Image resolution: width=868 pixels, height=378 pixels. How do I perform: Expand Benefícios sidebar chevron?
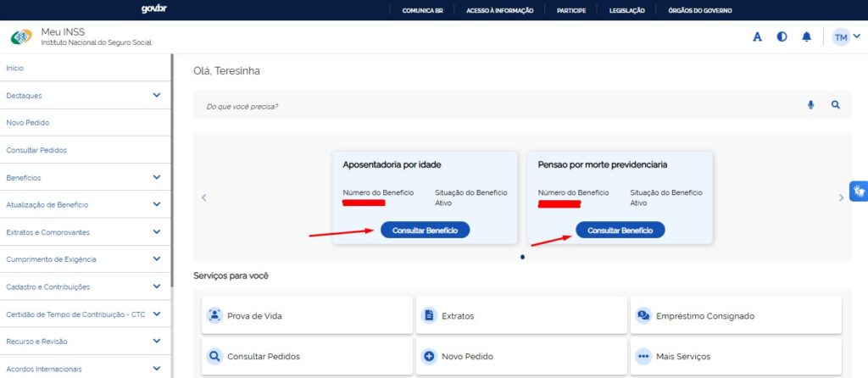coord(157,177)
